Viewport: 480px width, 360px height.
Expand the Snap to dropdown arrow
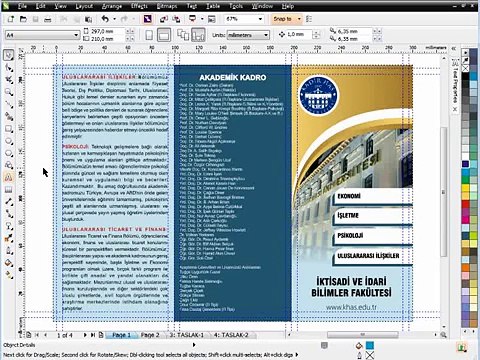pyautogui.click(x=299, y=19)
